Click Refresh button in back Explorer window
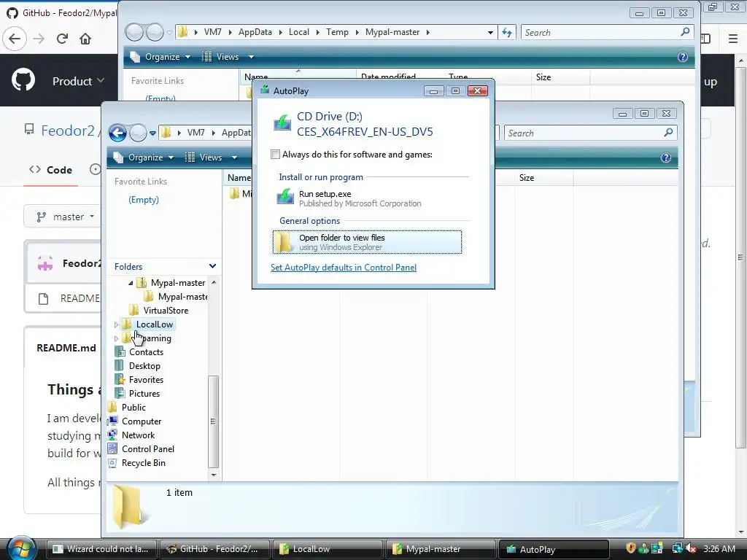Screen dimensions: 747x560 coord(507,32)
